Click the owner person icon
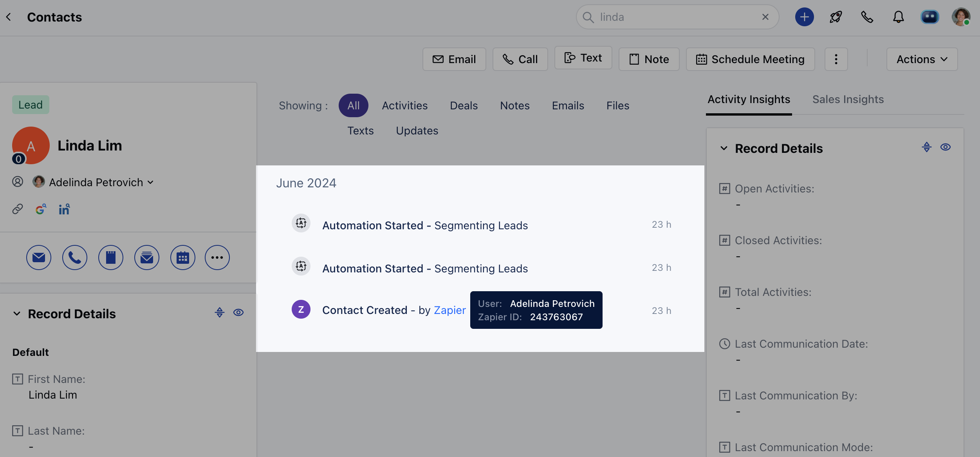The width and height of the screenshot is (980, 457). point(18,182)
